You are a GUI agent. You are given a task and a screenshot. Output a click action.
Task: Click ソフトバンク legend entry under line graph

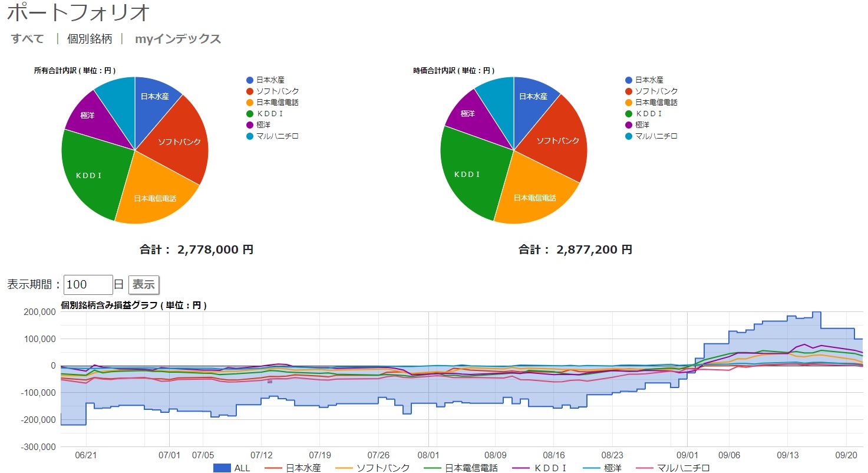pyautogui.click(x=372, y=468)
